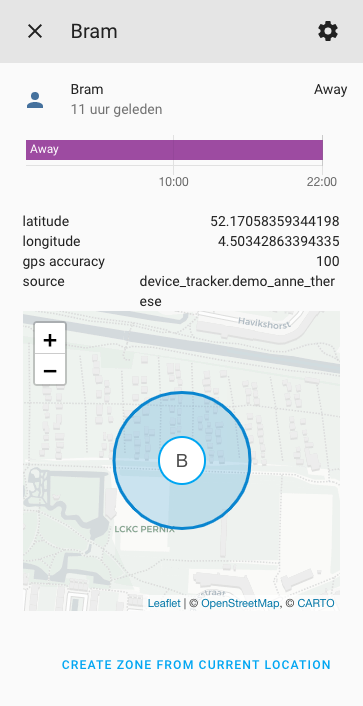Click the Havikshorst street label
This screenshot has width=363, height=706.
pos(263,323)
